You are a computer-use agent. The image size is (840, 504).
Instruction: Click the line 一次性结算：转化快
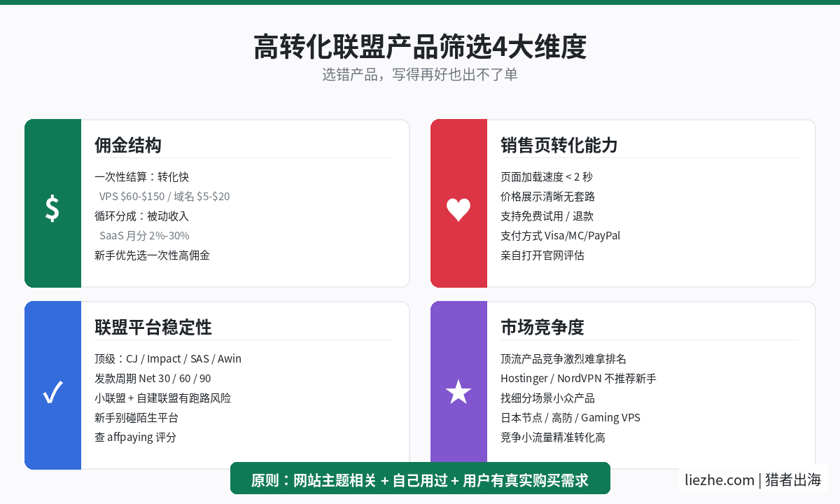point(142,177)
